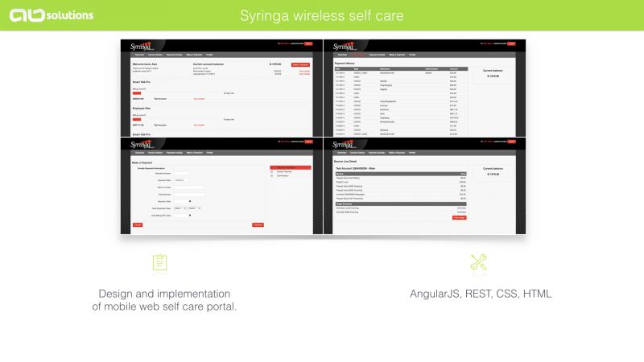Open Payment Activity tab in the Service Line Detail screenshot
Image resolution: width=644 pixels, height=362 pixels.
[377, 153]
